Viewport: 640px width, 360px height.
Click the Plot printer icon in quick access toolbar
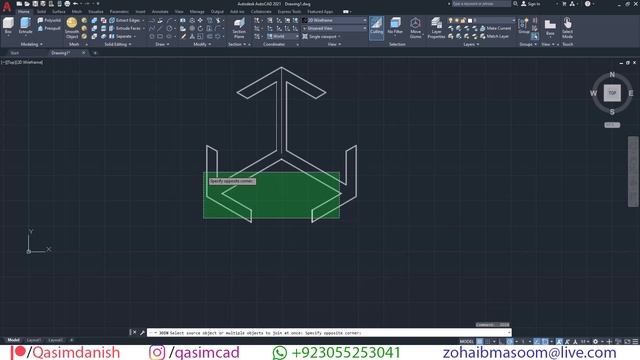click(x=67, y=4)
